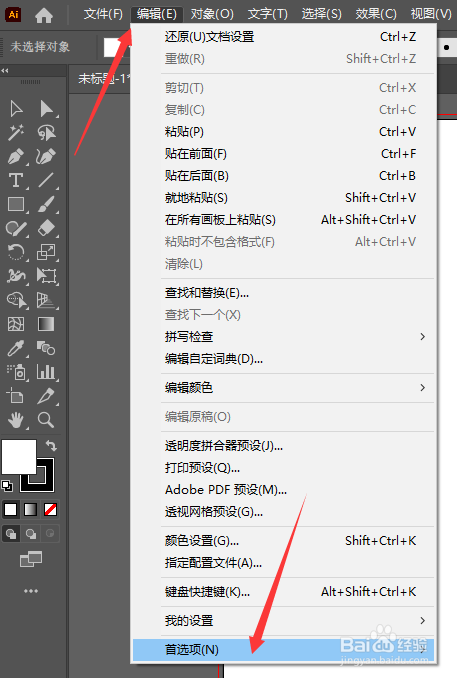Select the Selection tool (black arrow outline)
The height and width of the screenshot is (678, 457).
pyautogui.click(x=16, y=109)
